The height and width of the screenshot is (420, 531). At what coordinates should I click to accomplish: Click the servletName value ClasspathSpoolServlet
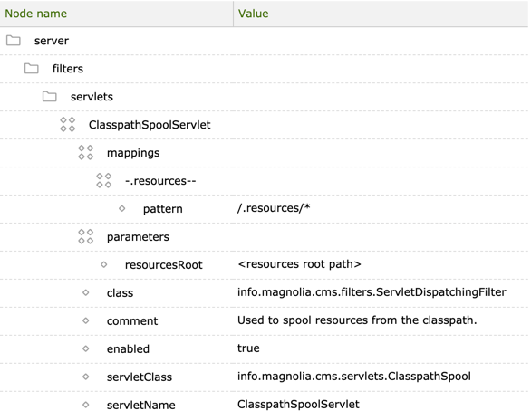(298, 405)
